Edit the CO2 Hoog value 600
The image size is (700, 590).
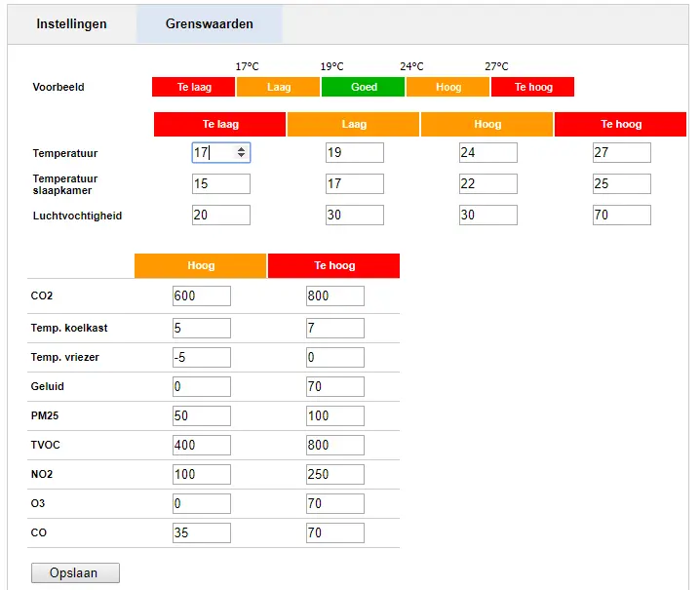[201, 296]
